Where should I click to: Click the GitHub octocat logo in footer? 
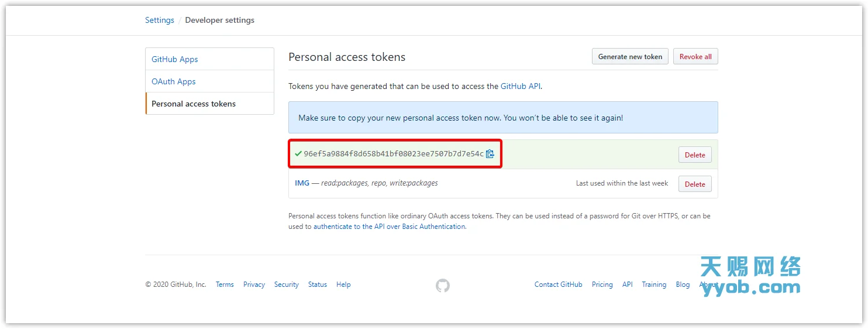pyautogui.click(x=443, y=285)
